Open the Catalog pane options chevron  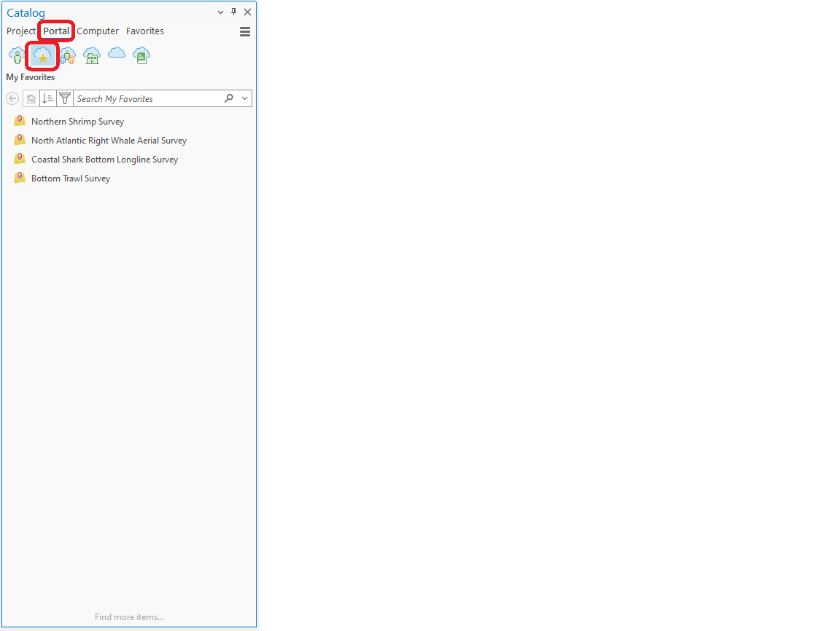tap(220, 12)
